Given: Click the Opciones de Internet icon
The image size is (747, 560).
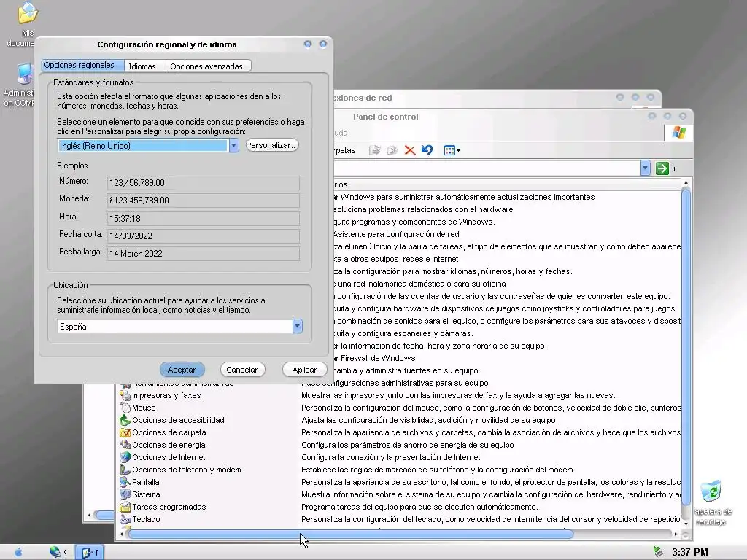Looking at the screenshot, I should click(125, 457).
